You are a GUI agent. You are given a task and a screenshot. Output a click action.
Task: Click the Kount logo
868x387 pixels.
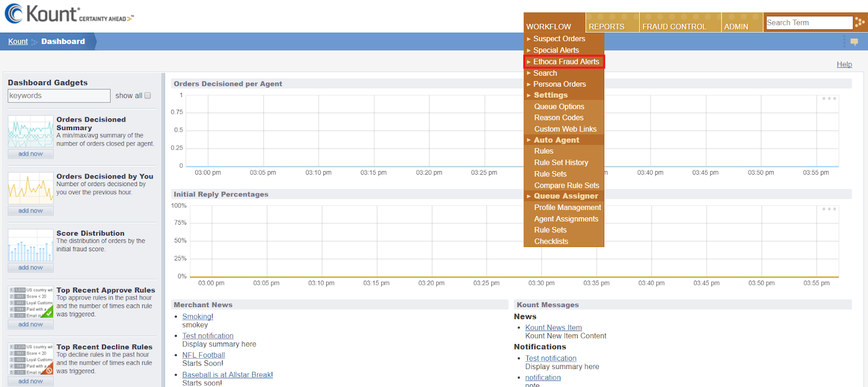point(69,14)
